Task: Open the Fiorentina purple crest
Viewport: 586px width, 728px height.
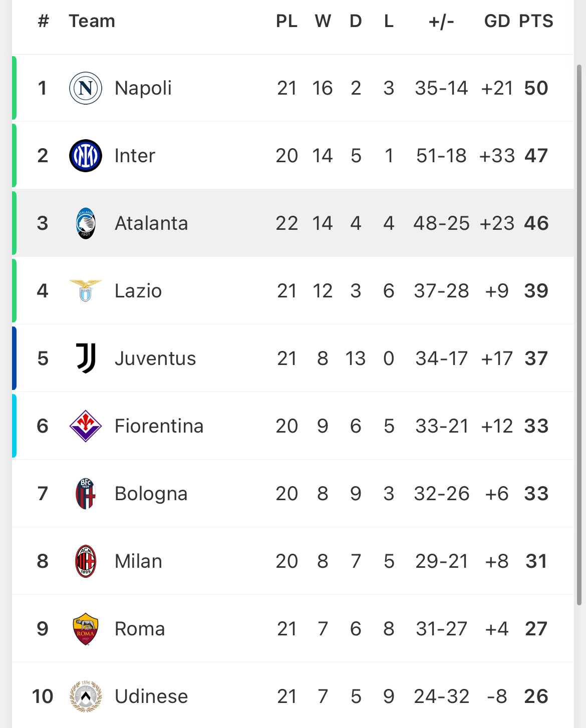Action: (x=86, y=426)
